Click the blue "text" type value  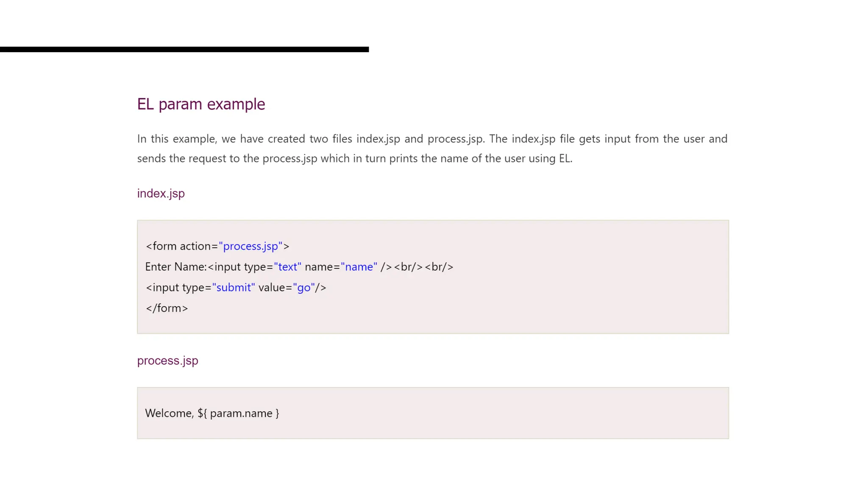(x=287, y=267)
